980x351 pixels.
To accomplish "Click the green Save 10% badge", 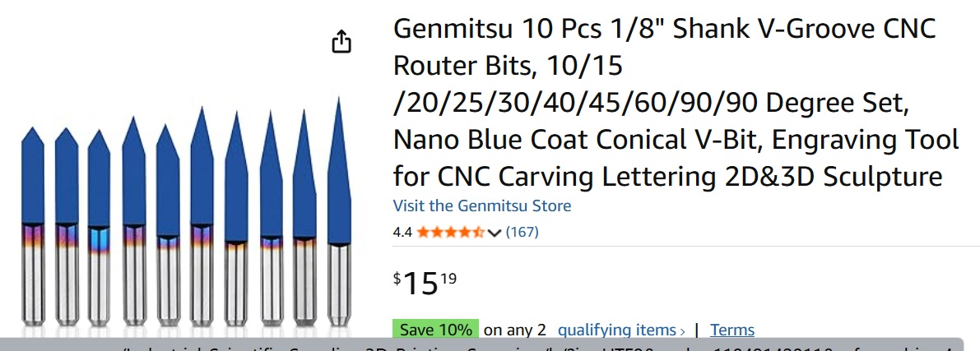I will pyautogui.click(x=435, y=330).
